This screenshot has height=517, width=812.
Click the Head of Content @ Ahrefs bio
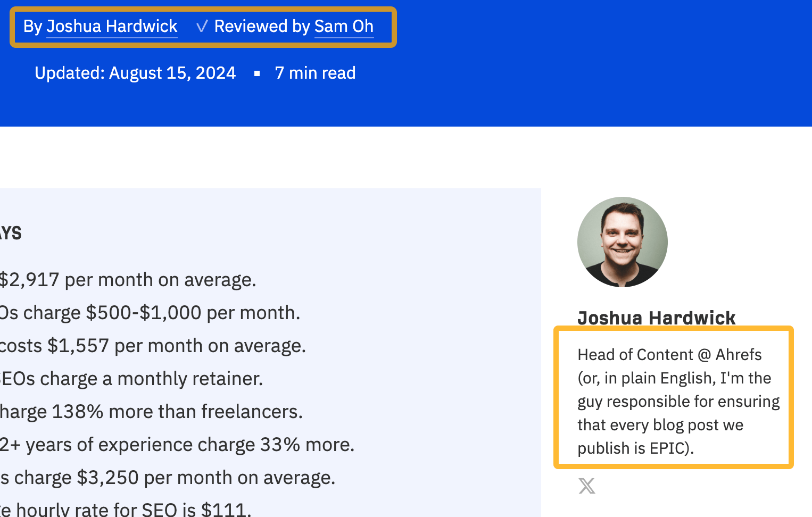tap(678, 401)
